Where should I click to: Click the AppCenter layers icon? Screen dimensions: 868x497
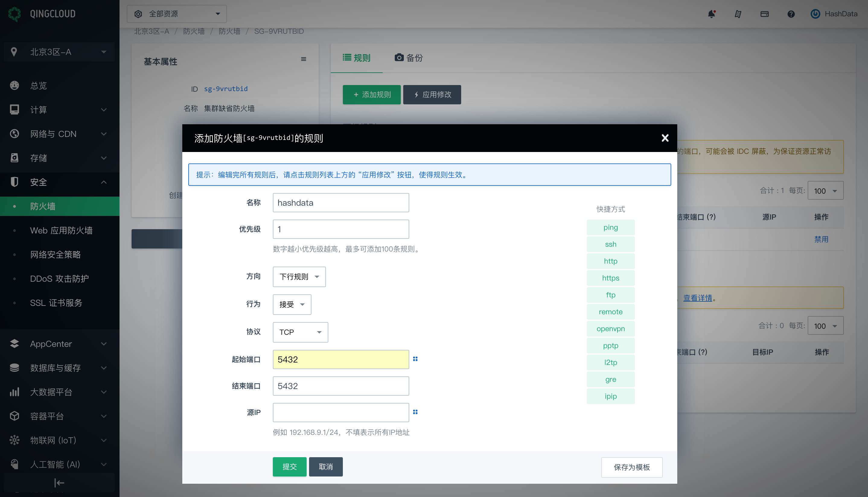point(14,344)
